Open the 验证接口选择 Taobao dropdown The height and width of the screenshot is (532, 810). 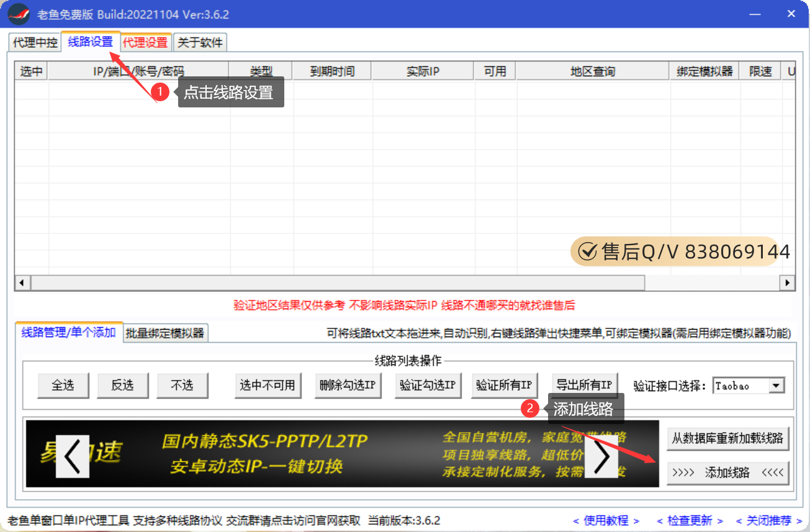(x=776, y=385)
